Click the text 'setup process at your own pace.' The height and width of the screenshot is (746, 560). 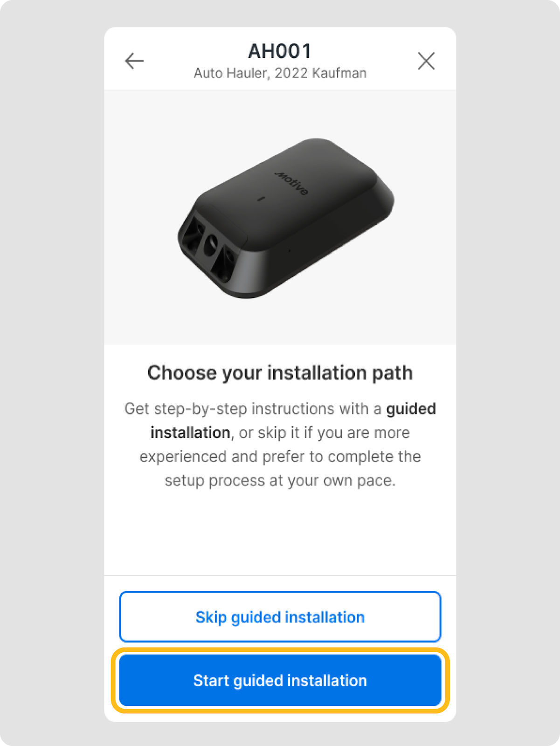pos(280,481)
